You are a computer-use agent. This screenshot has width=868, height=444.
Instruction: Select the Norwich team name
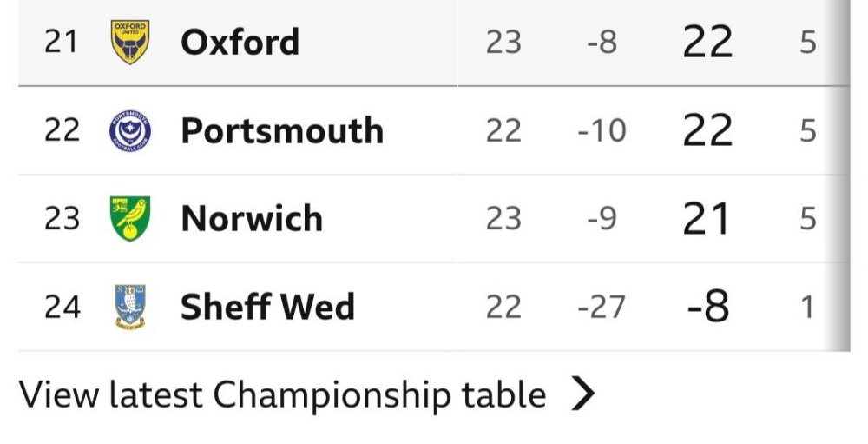[252, 219]
